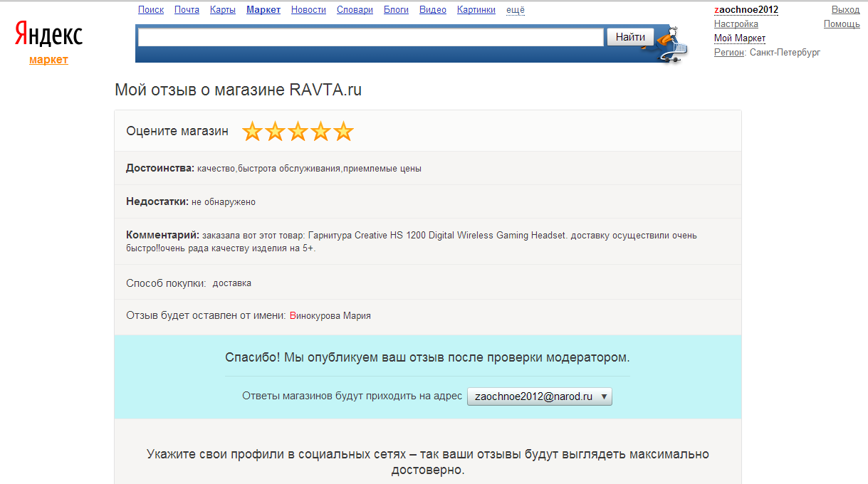Select the fourth rating star
Image resolution: width=868 pixels, height=484 pixels.
pos(320,131)
